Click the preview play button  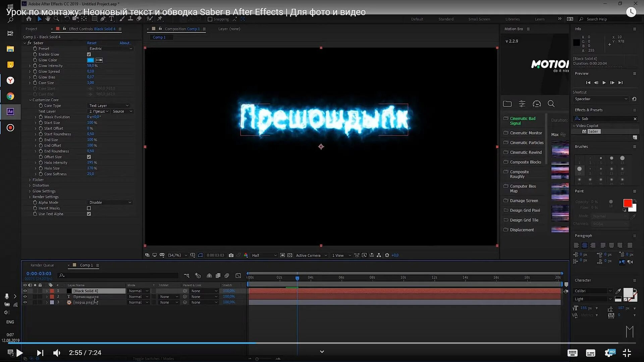pos(604,83)
